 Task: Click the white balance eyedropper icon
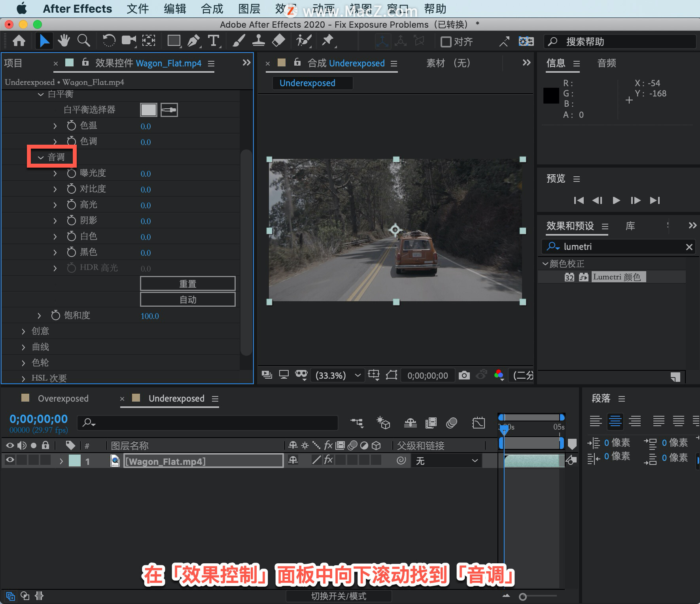pos(169,110)
